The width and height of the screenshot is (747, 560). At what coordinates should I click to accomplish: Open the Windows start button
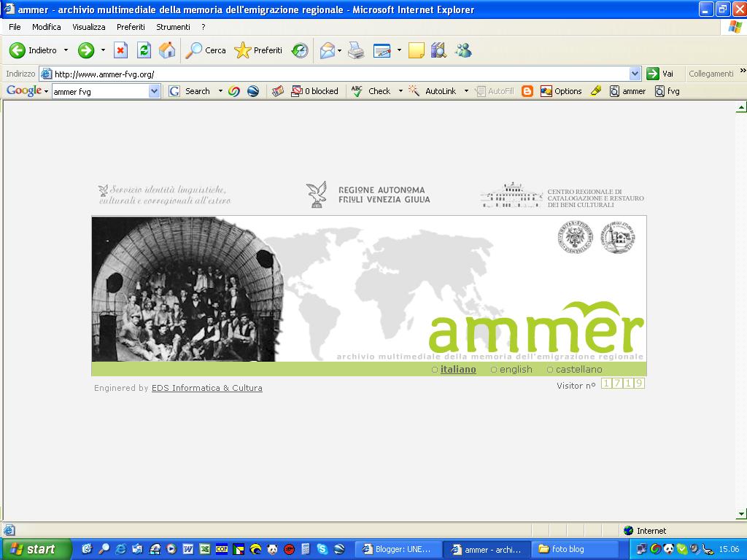[x=36, y=549]
